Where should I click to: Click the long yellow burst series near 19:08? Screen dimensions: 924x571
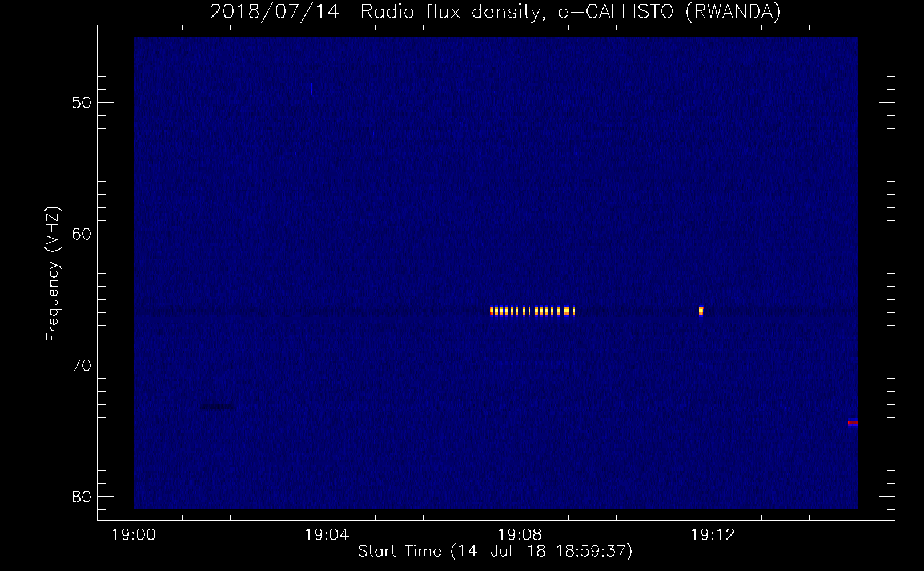[x=532, y=311]
